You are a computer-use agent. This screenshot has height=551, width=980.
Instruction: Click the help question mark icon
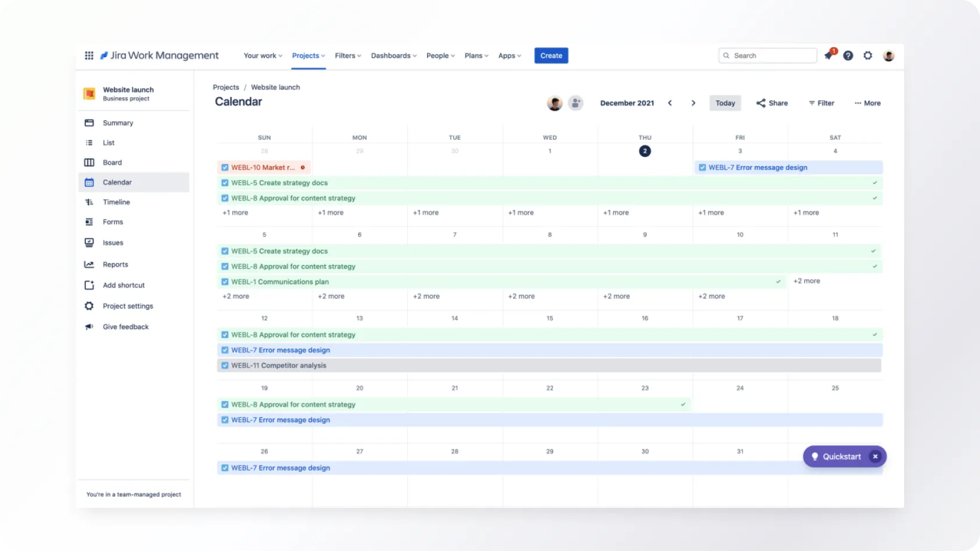(848, 56)
